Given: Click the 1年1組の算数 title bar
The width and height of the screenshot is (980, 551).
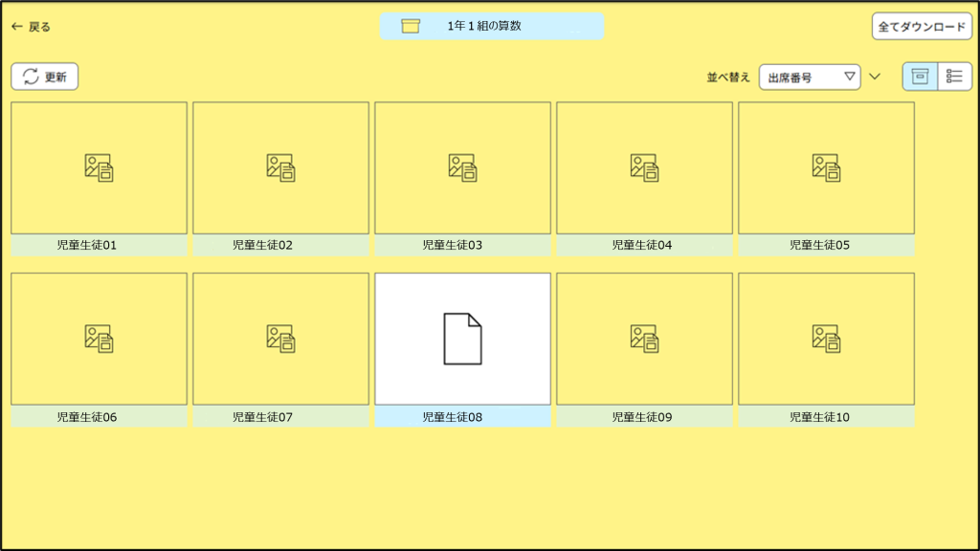Looking at the screenshot, I should coord(491,27).
